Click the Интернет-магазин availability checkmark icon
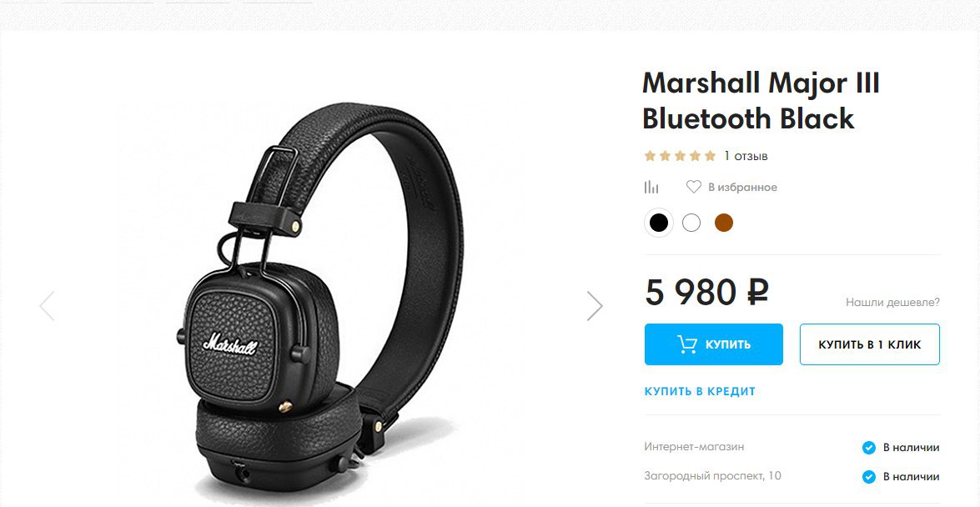Screen dimensions: 980x507 869,448
